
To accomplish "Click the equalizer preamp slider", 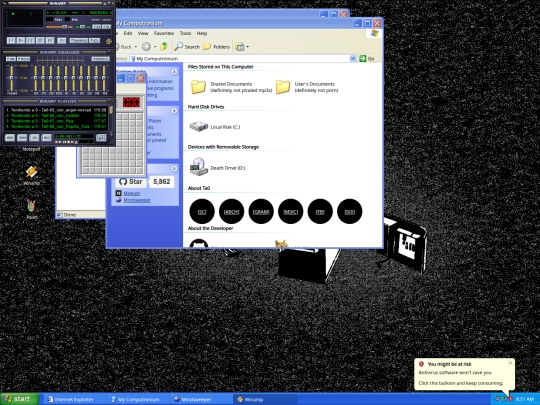I will pyautogui.click(x=11, y=78).
